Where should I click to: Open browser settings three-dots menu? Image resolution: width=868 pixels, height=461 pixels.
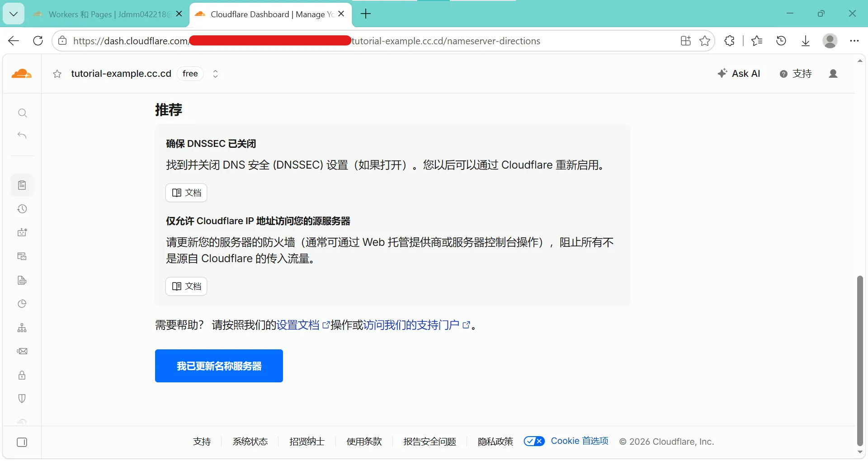(x=854, y=41)
